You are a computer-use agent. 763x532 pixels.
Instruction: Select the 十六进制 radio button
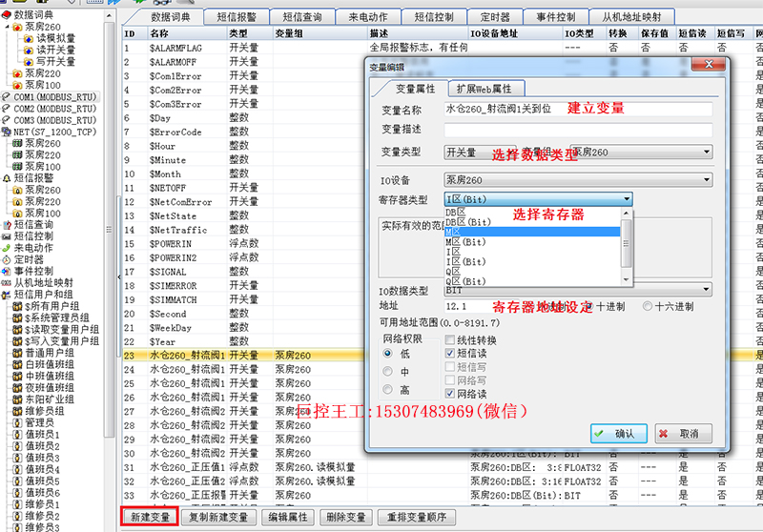[x=648, y=306]
